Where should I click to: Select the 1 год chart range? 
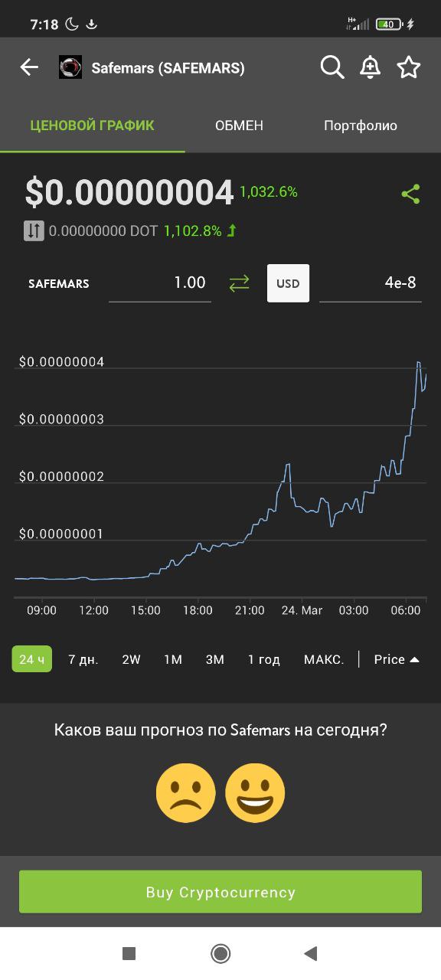tap(263, 659)
